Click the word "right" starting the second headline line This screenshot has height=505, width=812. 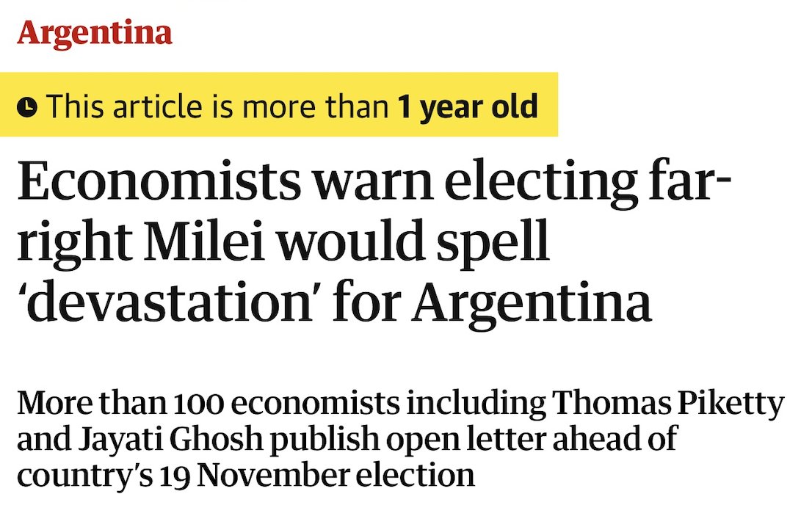(x=61, y=246)
